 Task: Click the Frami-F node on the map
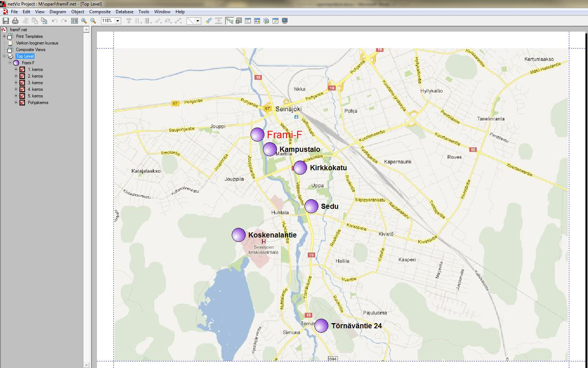[x=257, y=135]
